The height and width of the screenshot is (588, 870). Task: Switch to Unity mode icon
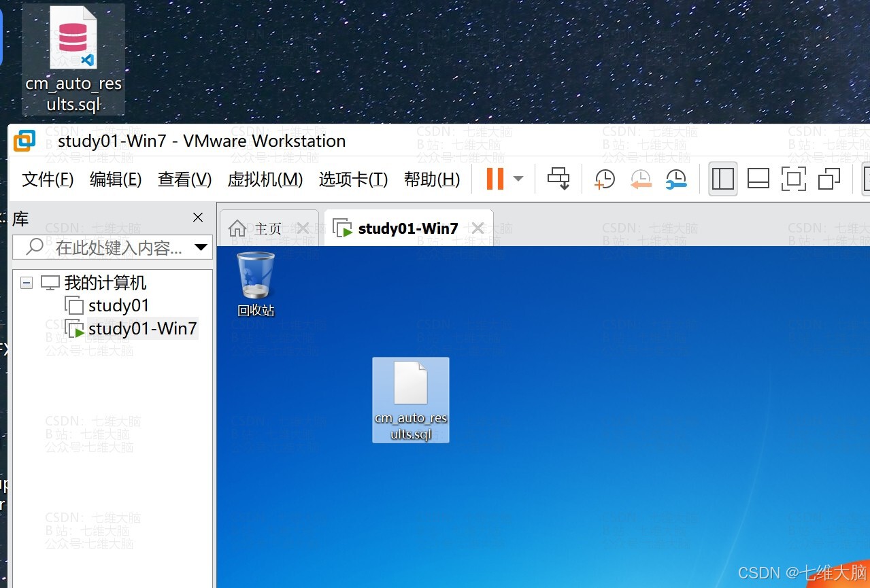[x=829, y=179]
